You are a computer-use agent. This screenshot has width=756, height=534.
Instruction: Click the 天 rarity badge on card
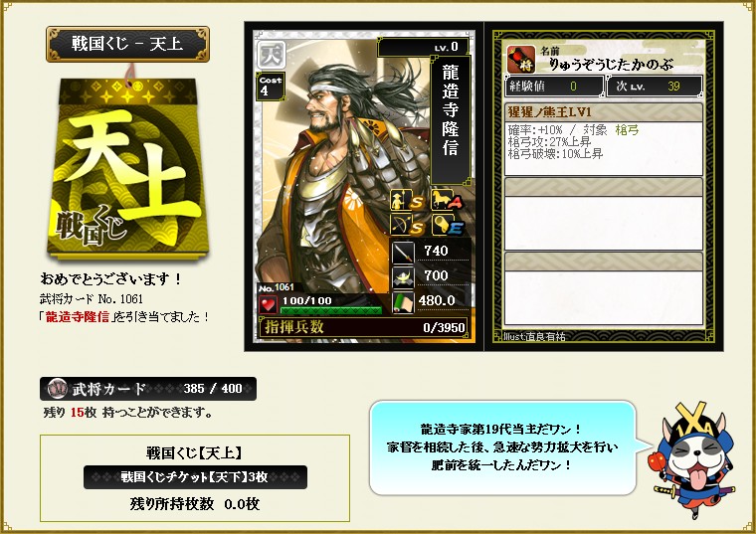click(x=271, y=55)
